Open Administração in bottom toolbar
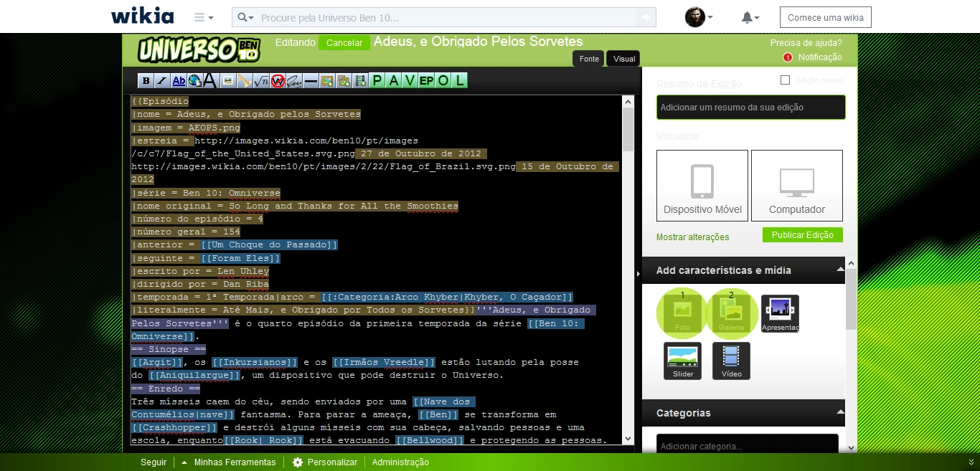The height and width of the screenshot is (471, 980). (x=400, y=462)
